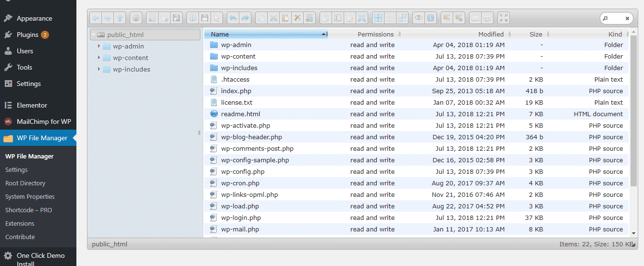Select the index.php file row
Screen dimensions: 644x266
pos(417,91)
